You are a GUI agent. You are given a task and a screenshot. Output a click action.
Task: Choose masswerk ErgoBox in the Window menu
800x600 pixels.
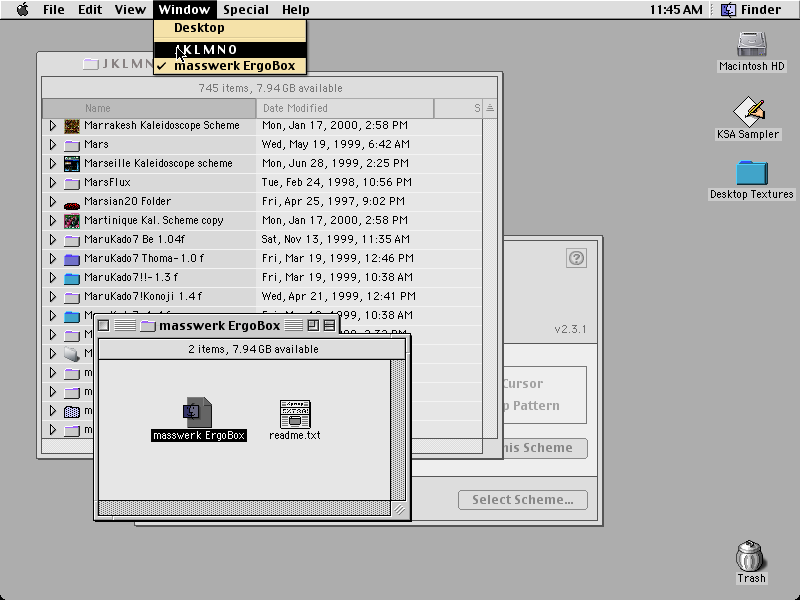tap(230, 66)
